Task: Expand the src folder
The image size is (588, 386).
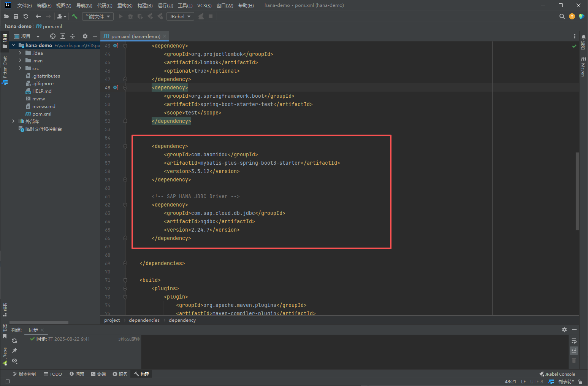Action: click(20, 68)
